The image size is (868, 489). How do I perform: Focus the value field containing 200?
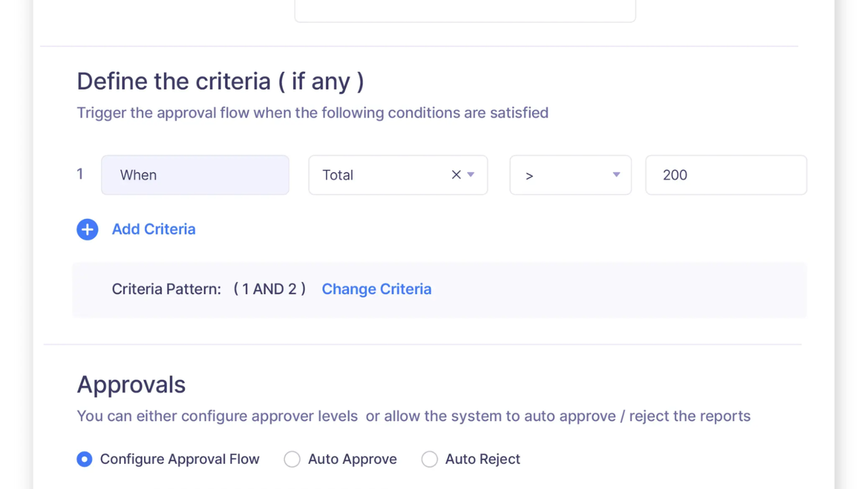pyautogui.click(x=725, y=175)
